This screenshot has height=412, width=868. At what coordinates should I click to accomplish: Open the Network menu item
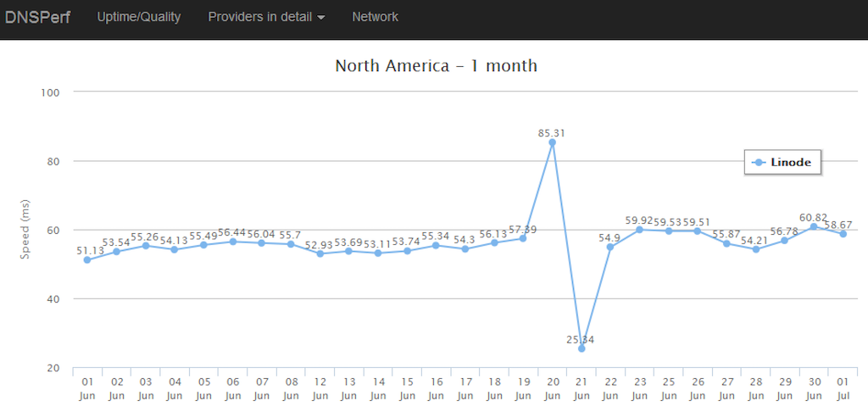coord(375,17)
